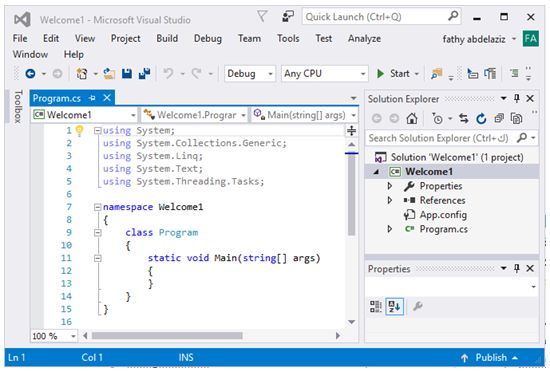This screenshot has width=550, height=371.
Task: Open the Team menu
Action: pos(249,38)
